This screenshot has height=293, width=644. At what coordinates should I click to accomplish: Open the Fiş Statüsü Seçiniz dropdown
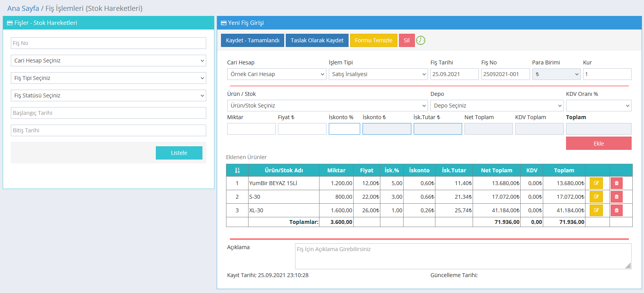coord(109,95)
